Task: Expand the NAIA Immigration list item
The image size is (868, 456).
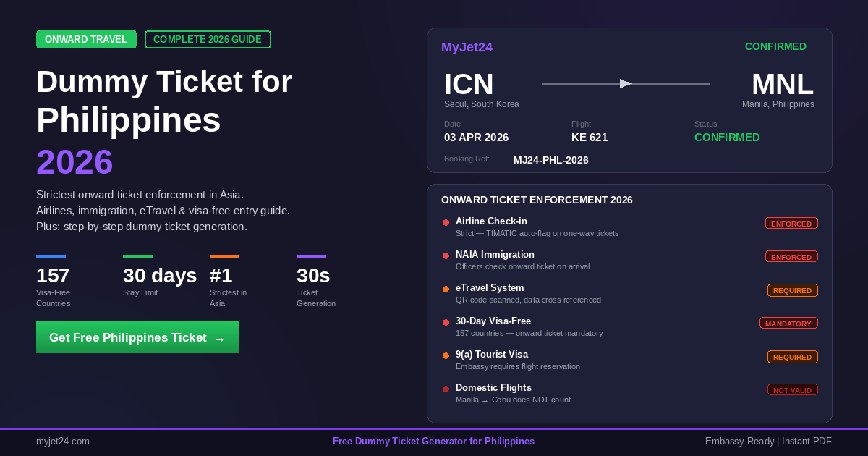Action: point(495,255)
